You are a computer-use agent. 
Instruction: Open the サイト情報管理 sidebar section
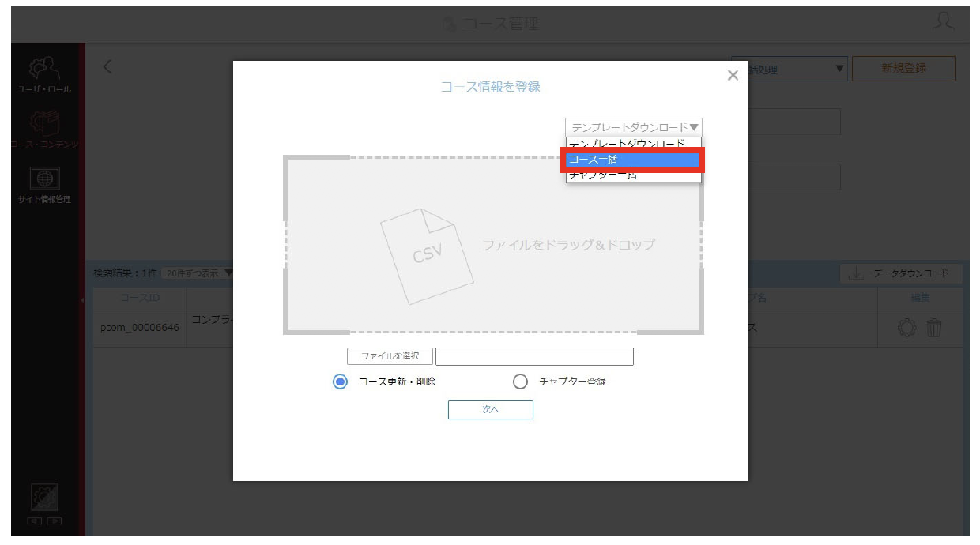(x=44, y=185)
